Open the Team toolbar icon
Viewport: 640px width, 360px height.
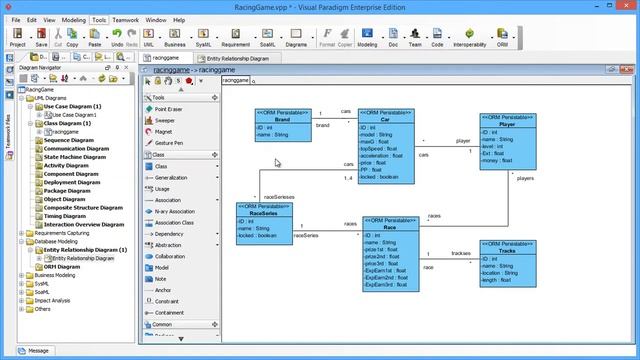tap(415, 38)
